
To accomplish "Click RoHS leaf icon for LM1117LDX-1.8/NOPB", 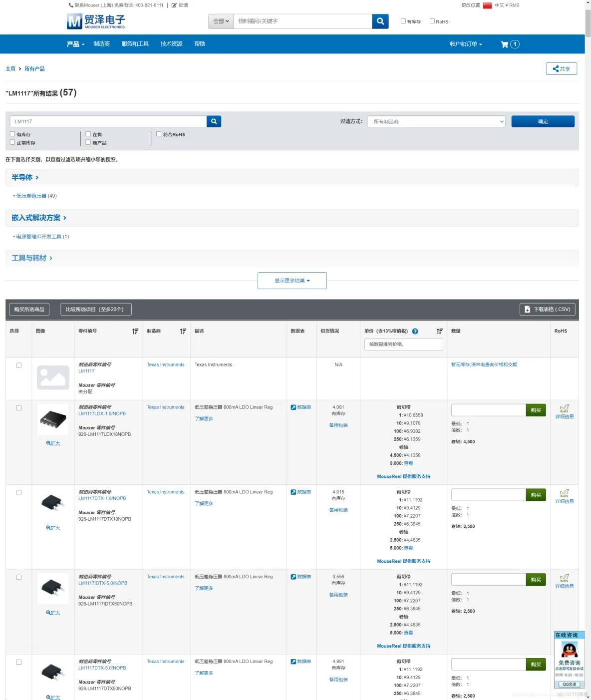I will 565,408.
